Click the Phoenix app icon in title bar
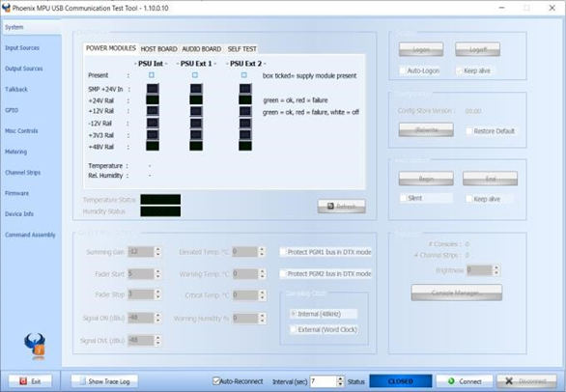The width and height of the screenshot is (566, 392). [x=6, y=8]
